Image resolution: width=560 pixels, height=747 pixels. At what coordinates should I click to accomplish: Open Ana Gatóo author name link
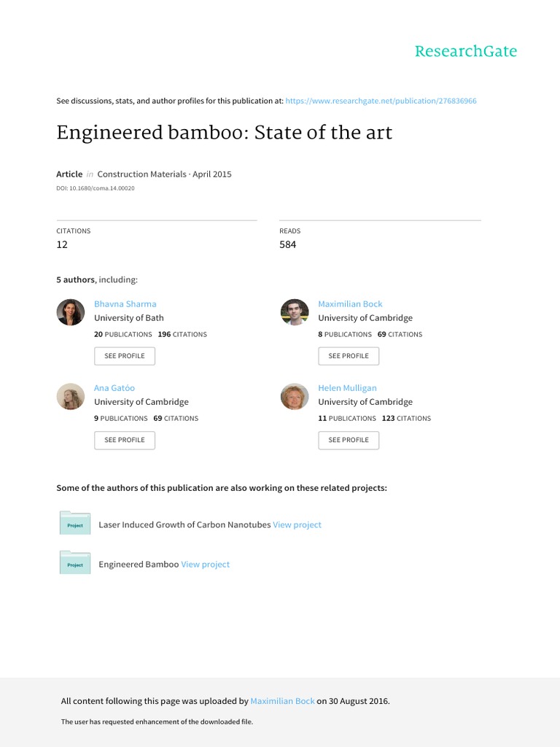click(x=114, y=388)
